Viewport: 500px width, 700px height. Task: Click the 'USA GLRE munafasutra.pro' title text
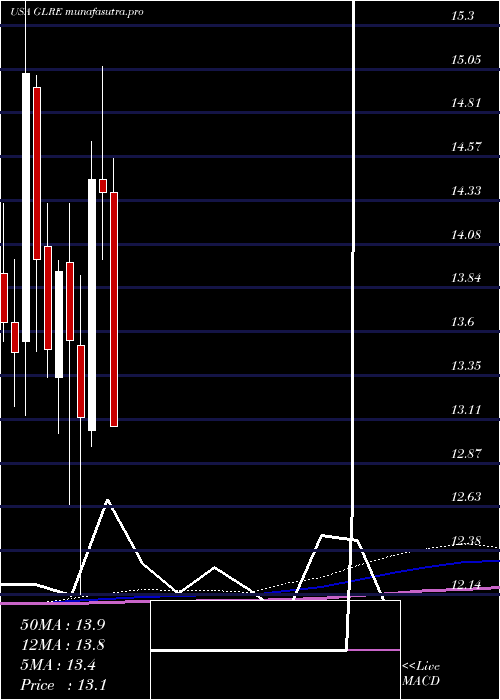click(77, 12)
